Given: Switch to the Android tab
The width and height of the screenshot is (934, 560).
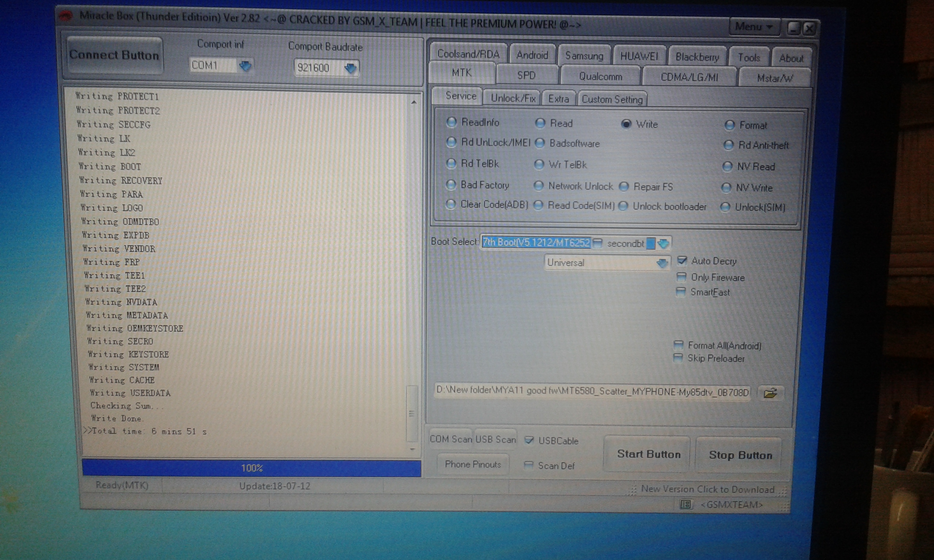Looking at the screenshot, I should [x=532, y=55].
